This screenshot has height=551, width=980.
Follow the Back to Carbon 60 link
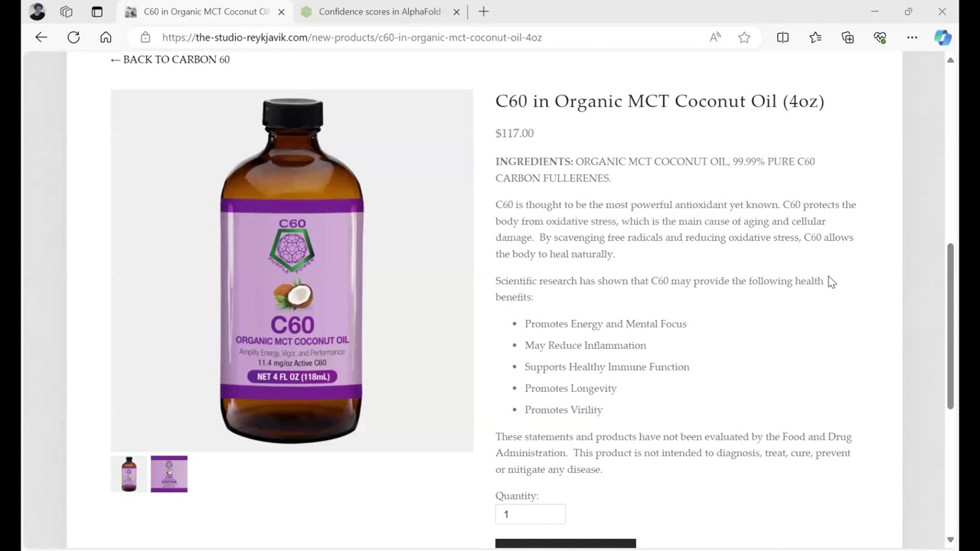(x=170, y=59)
